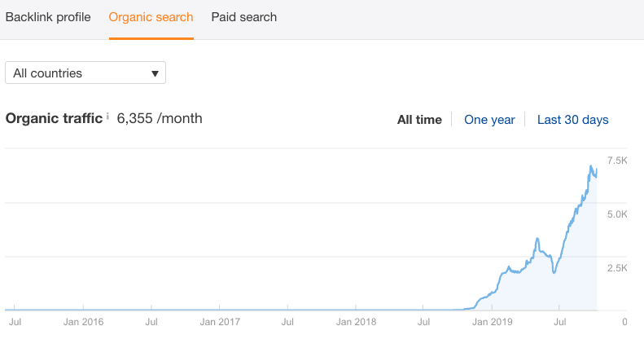Click the Jan 2018 x-axis label

coord(355,322)
